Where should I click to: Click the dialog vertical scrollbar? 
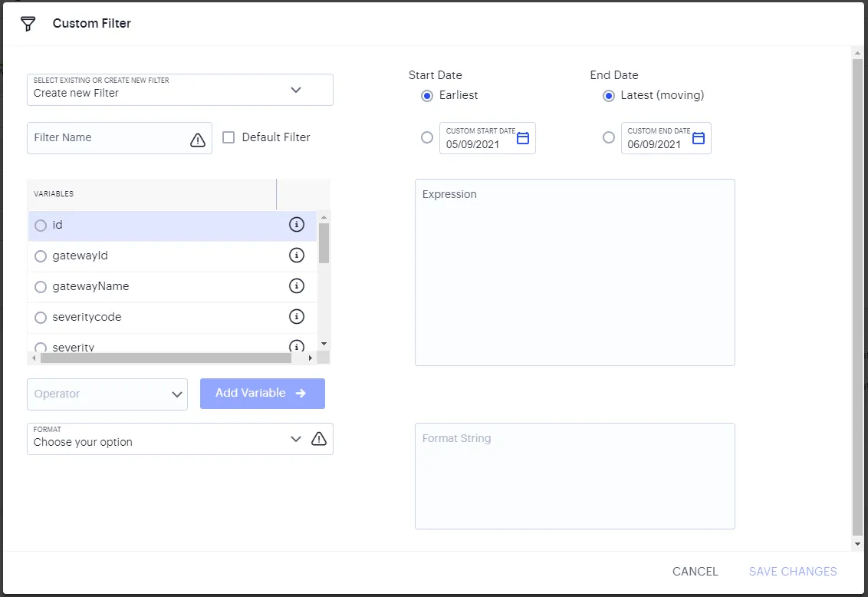[857, 298]
